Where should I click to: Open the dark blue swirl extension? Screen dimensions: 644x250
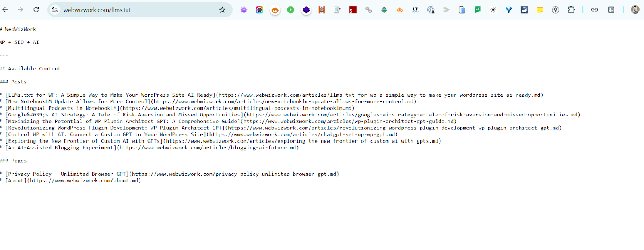click(524, 10)
